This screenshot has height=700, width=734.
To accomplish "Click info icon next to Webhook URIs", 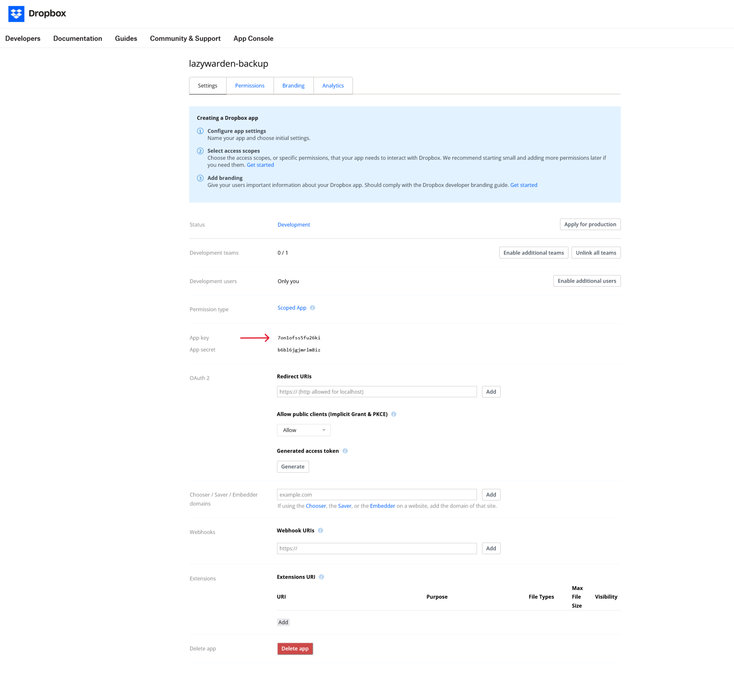I will tap(320, 531).
